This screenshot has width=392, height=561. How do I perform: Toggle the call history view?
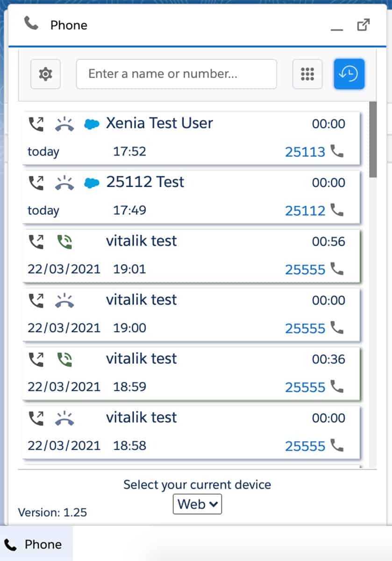click(349, 74)
